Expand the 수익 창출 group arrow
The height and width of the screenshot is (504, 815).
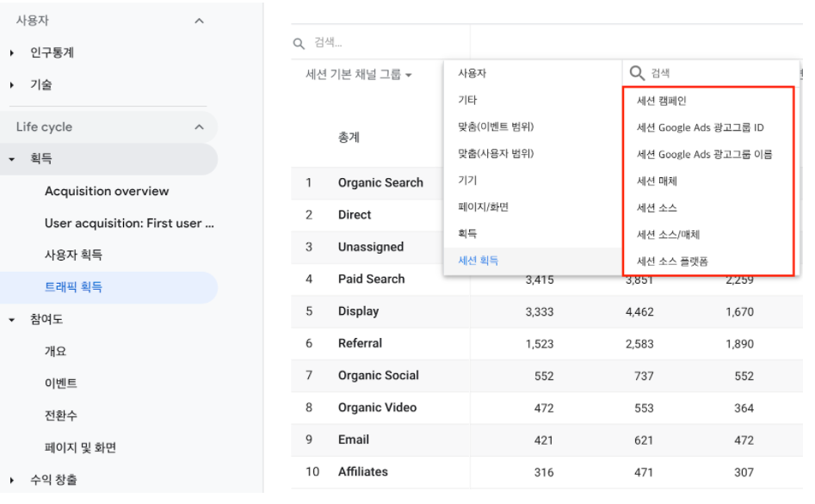pyautogui.click(x=11, y=480)
